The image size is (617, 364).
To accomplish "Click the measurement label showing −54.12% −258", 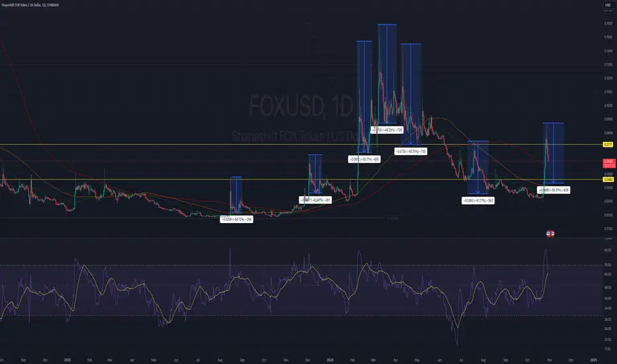I will tap(236, 219).
